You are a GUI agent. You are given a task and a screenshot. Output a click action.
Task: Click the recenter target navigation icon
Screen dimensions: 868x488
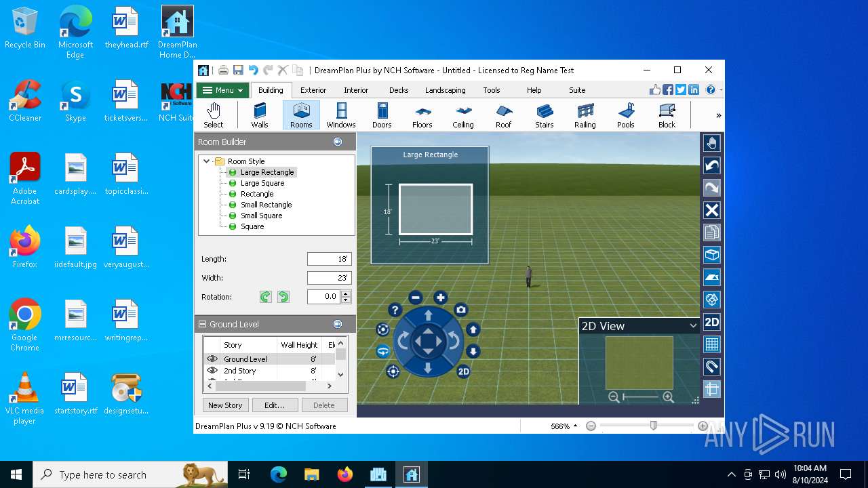[x=393, y=371]
